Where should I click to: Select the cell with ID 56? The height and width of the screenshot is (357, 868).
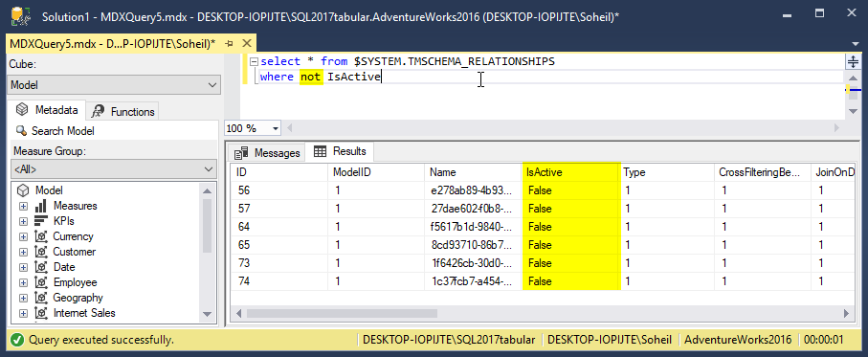(x=279, y=190)
